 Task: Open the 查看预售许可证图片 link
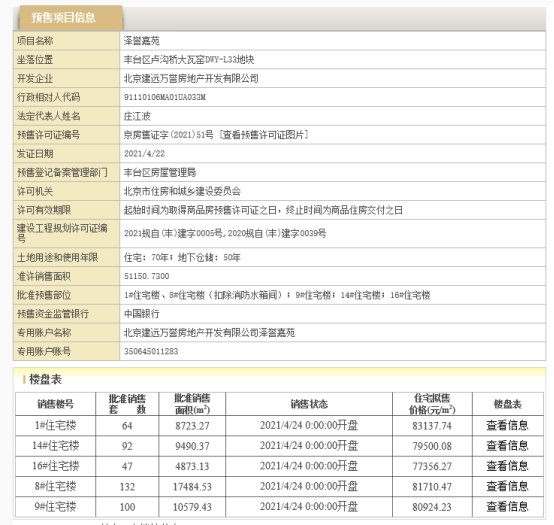click(x=264, y=135)
